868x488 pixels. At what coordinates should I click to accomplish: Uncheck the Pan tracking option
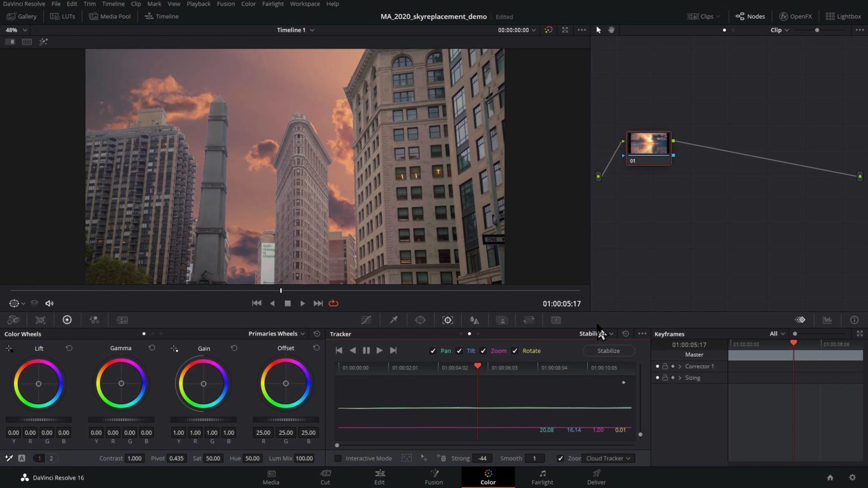pos(433,351)
